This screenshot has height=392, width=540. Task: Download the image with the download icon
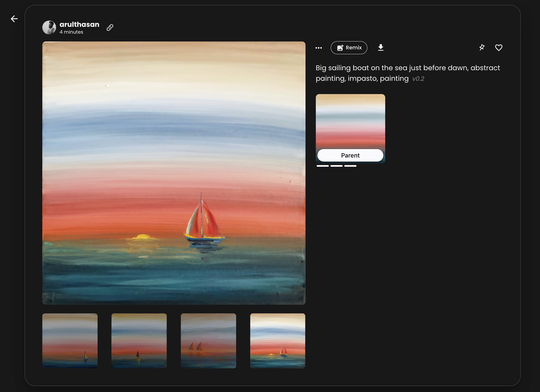point(381,48)
